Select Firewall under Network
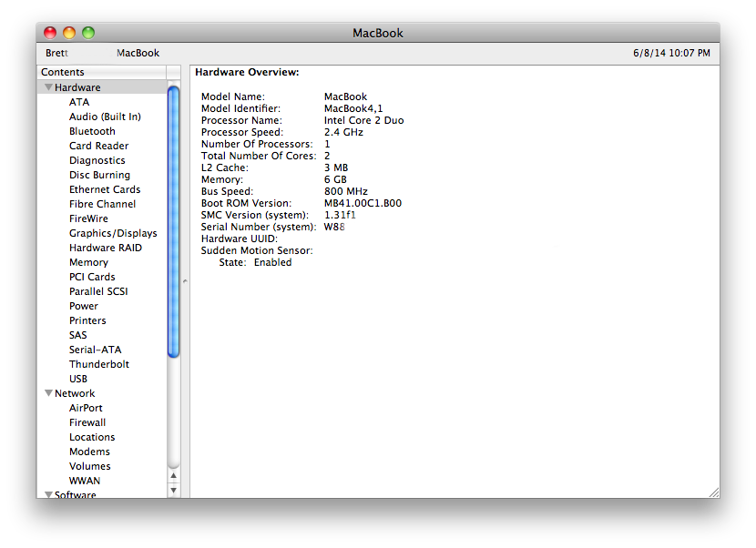Image resolution: width=756 pixels, height=548 pixels. (x=87, y=422)
